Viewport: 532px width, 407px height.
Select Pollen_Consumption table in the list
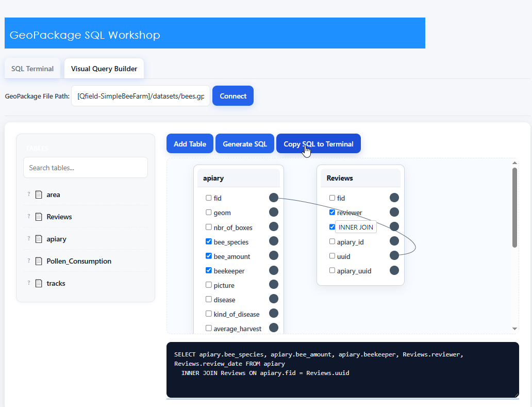[86, 261]
